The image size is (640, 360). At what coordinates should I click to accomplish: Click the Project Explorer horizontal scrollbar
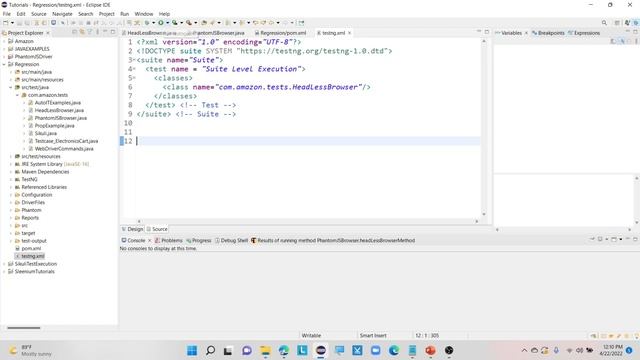24,328
